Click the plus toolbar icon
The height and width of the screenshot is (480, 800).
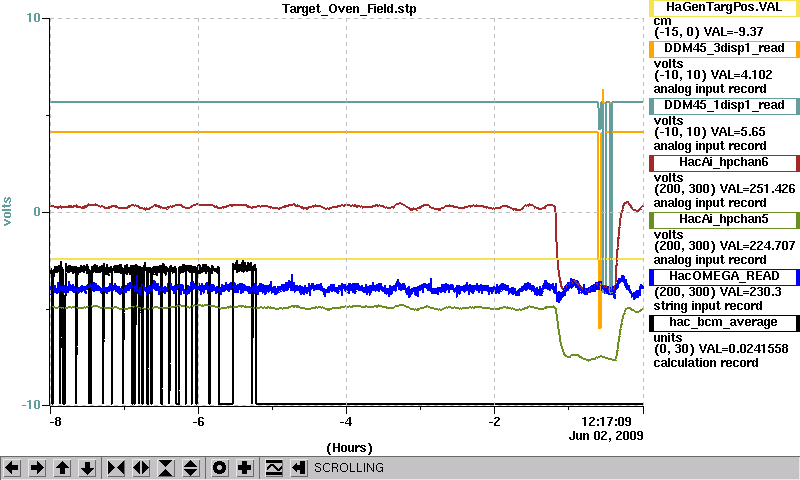pos(245,468)
